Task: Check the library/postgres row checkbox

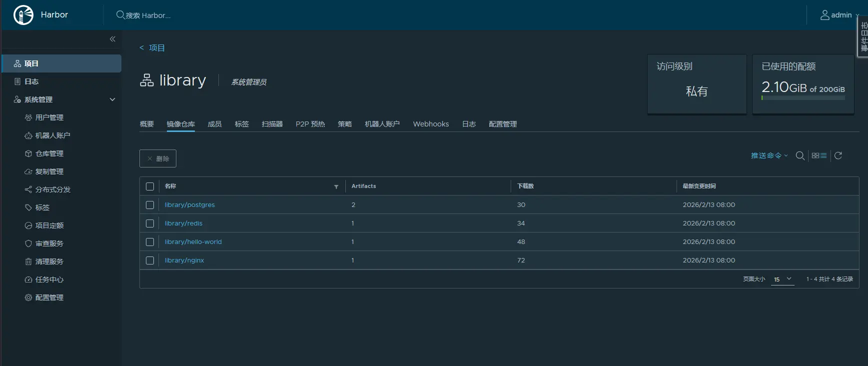Action: (x=150, y=205)
